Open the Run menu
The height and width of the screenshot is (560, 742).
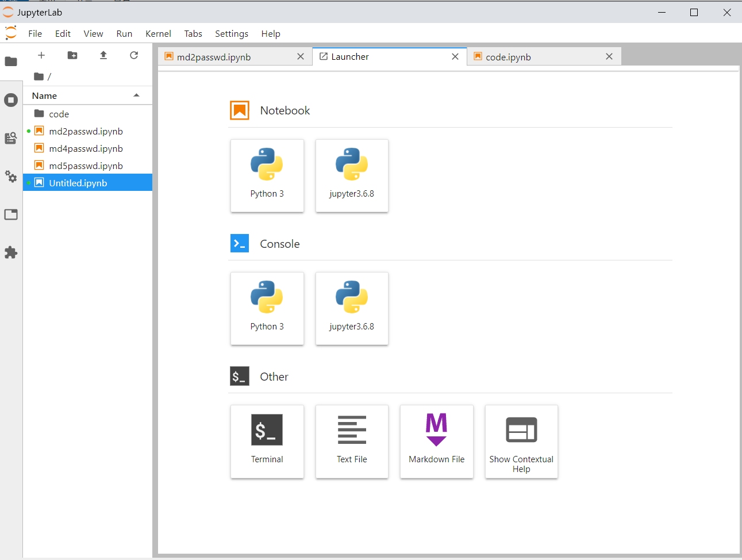click(124, 33)
